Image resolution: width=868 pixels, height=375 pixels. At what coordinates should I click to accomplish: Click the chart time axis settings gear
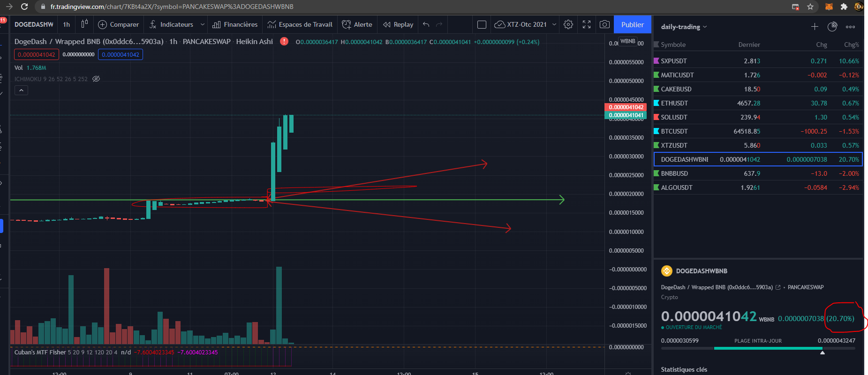[x=628, y=373]
